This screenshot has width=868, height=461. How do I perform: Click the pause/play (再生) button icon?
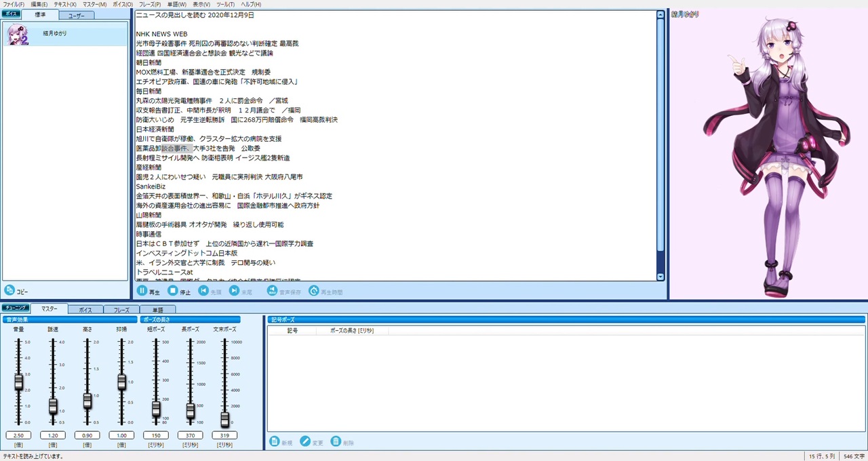(142, 291)
